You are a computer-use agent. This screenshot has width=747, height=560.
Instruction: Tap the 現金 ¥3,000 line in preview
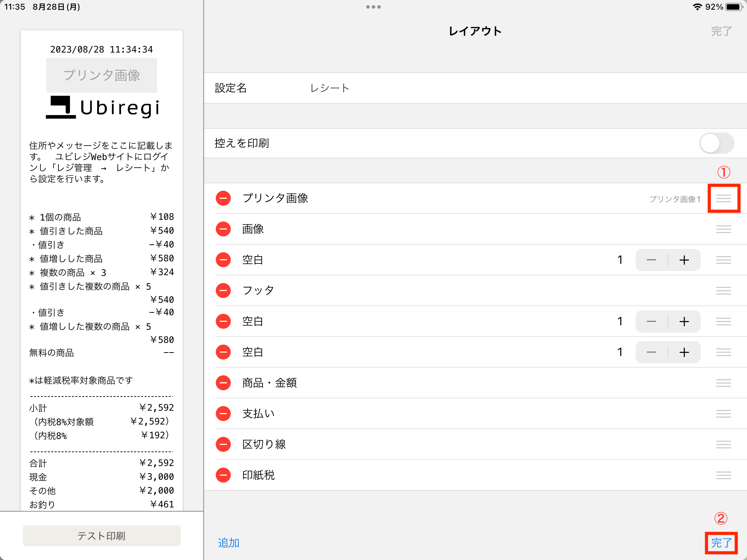point(102,477)
